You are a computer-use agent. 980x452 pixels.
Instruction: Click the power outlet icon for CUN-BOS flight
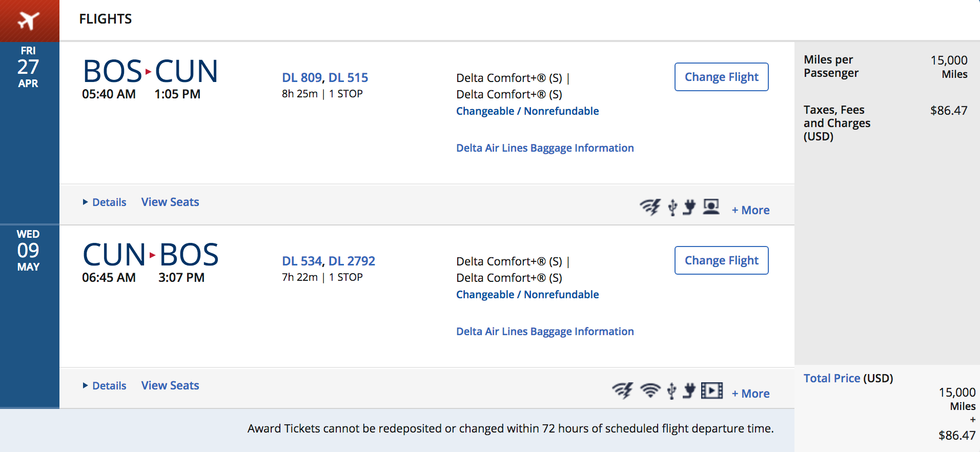[689, 391]
